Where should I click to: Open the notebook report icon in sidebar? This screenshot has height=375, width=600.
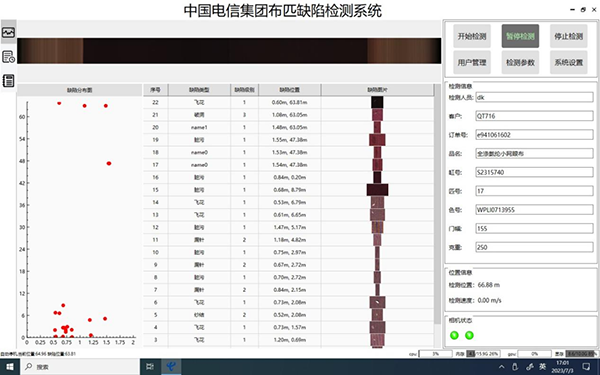tap(8, 80)
